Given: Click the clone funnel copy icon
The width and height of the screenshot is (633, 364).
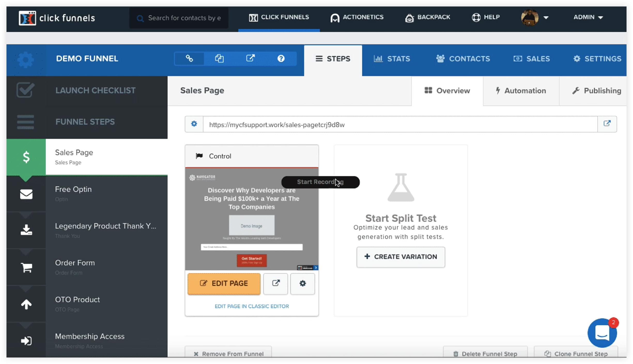Looking at the screenshot, I should (219, 59).
